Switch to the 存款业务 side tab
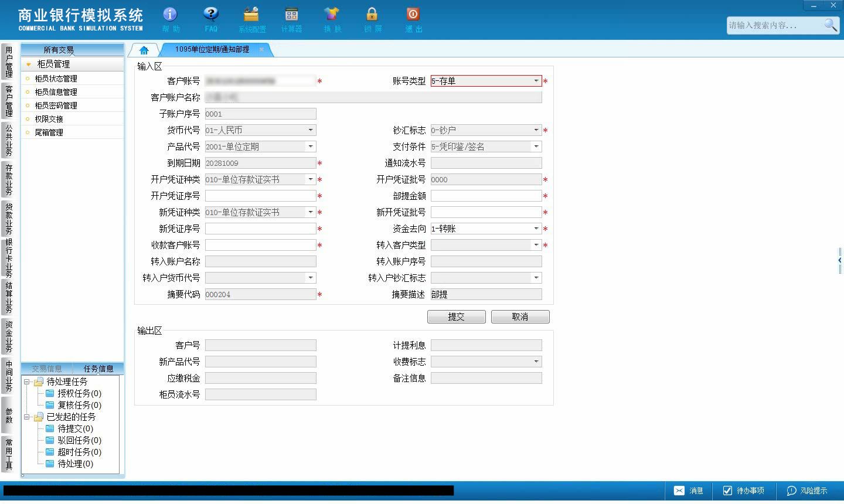Image resolution: width=844 pixels, height=504 pixels. coord(9,179)
